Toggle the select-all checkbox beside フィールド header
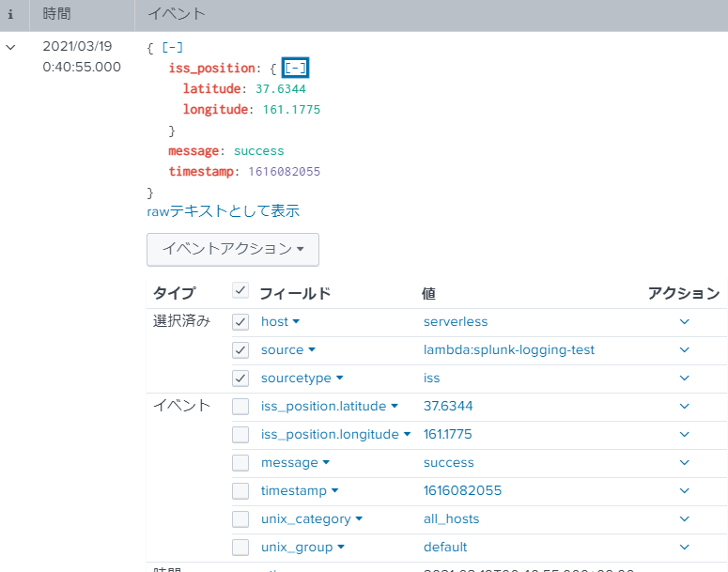 tap(240, 290)
